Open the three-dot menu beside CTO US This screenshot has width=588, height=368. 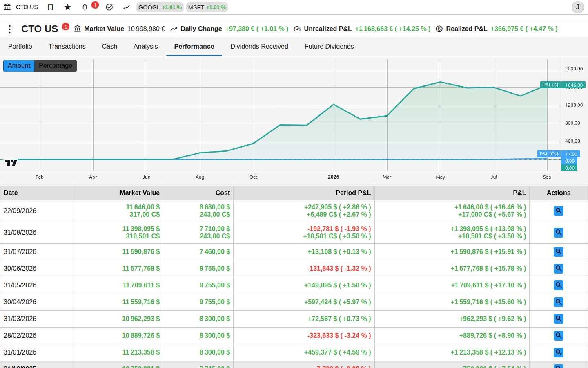(10, 29)
